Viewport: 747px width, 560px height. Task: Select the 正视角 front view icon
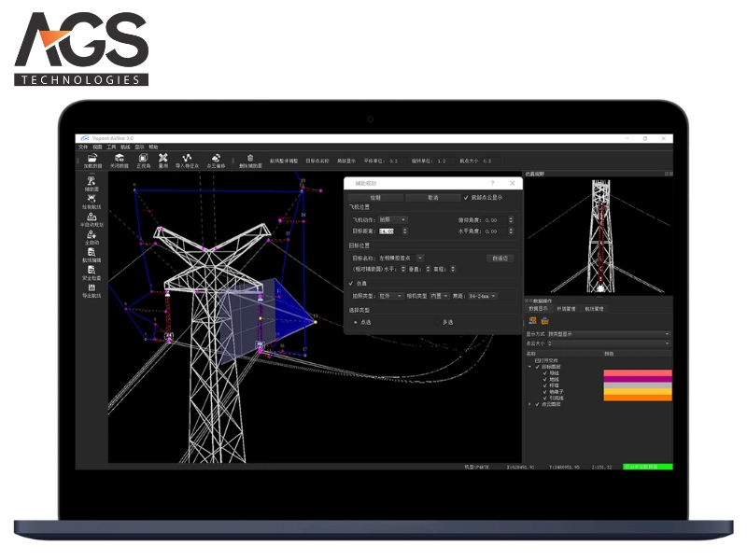(x=141, y=159)
